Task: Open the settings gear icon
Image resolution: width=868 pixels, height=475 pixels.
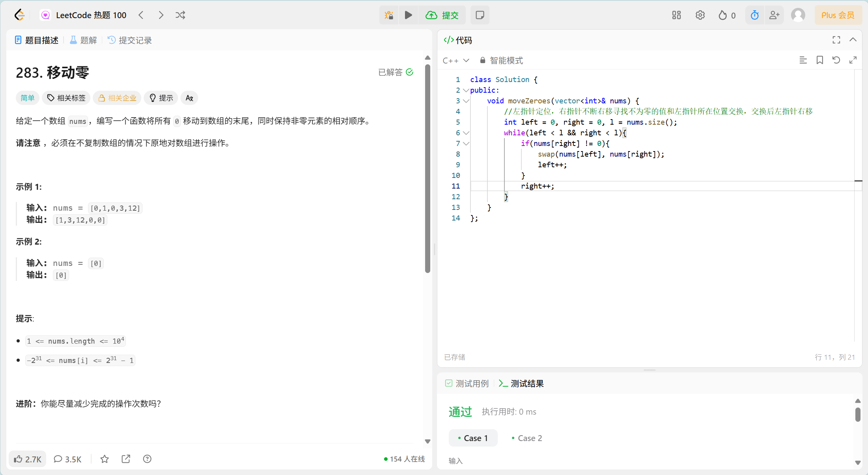Action: (700, 15)
